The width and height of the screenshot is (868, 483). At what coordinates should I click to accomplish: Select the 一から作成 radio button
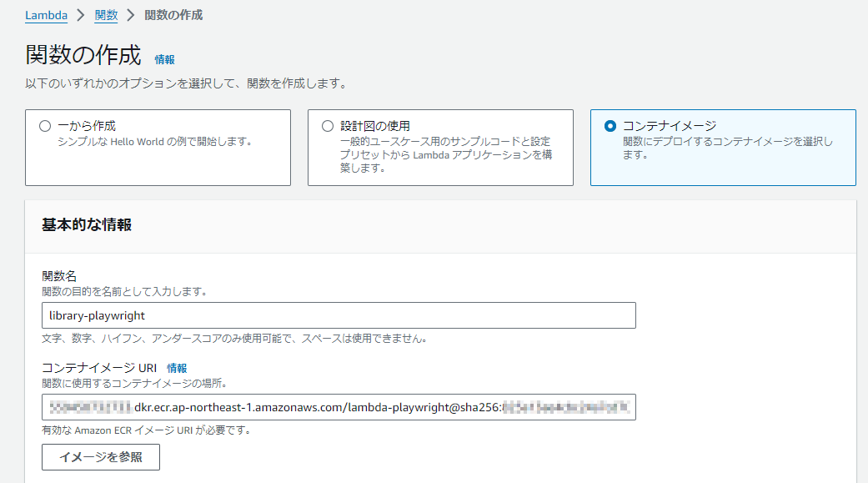(x=45, y=125)
